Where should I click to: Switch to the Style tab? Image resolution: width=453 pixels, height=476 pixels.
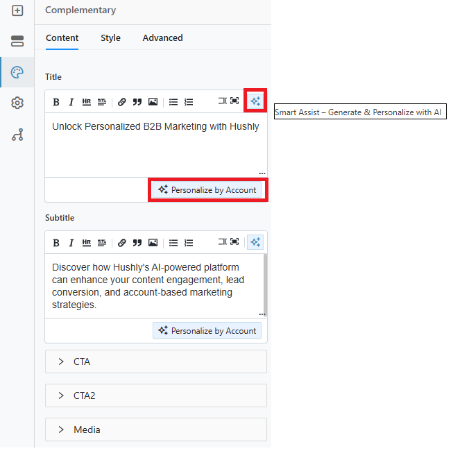(x=110, y=38)
